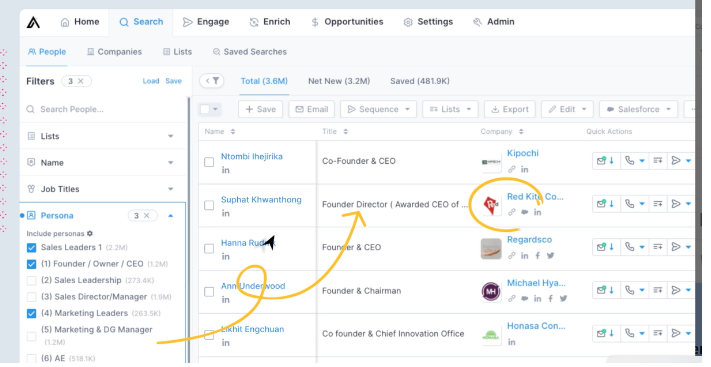
Task: Click the Search People input field
Action: point(104,109)
